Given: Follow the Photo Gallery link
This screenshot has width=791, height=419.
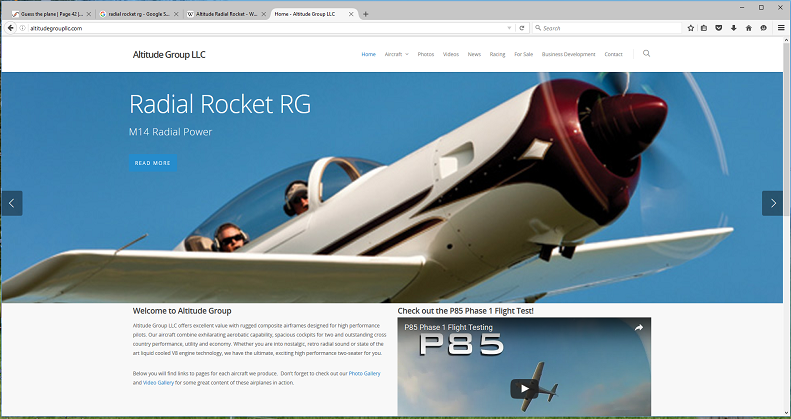Looking at the screenshot, I should pos(364,374).
